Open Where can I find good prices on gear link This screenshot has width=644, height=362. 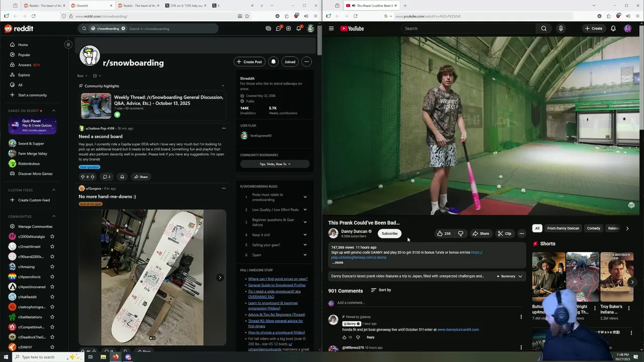tap(278, 279)
